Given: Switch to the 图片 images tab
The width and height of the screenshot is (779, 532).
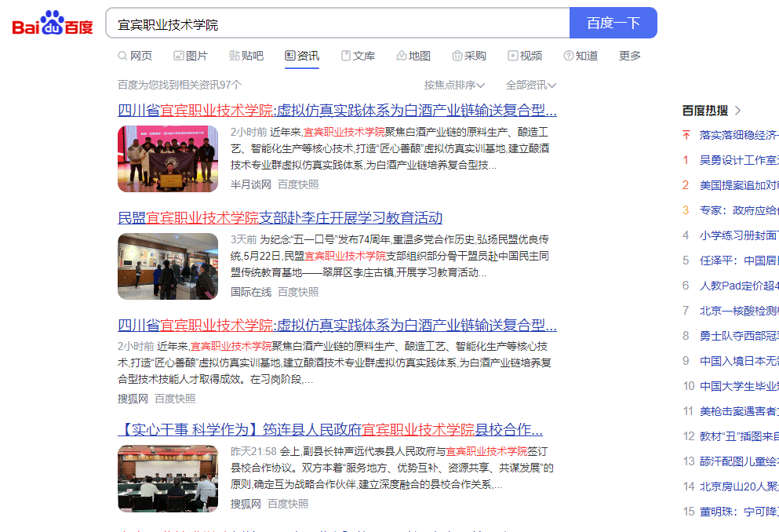Looking at the screenshot, I should click(x=191, y=56).
